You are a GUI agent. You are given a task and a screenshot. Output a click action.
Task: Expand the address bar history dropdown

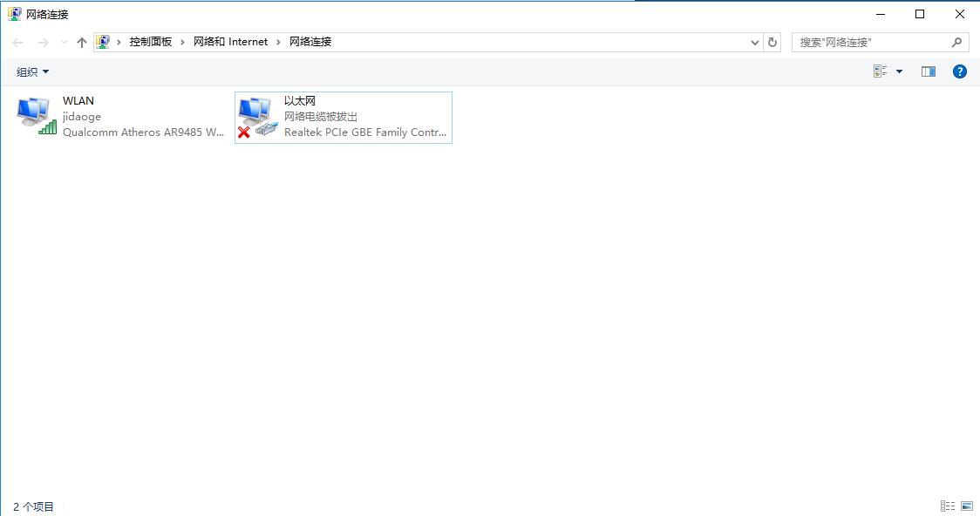(755, 41)
